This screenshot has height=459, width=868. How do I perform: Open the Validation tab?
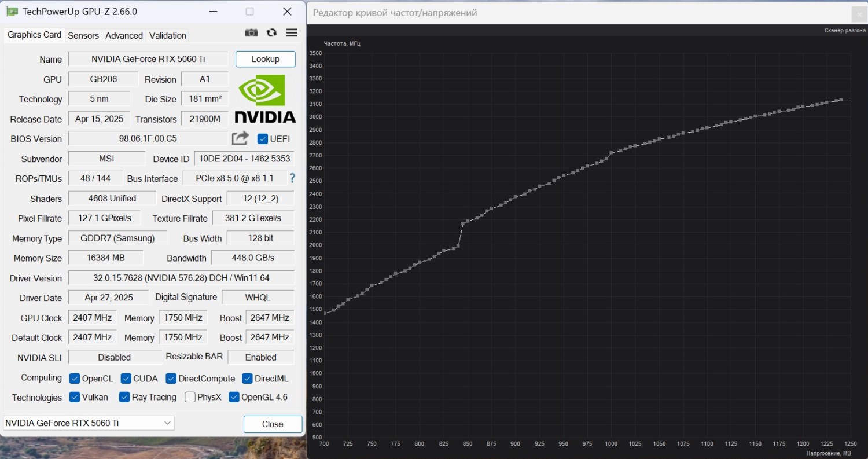tap(168, 35)
